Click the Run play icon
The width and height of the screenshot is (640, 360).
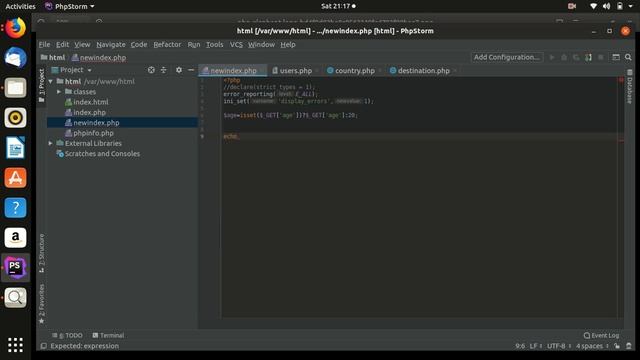point(552,58)
